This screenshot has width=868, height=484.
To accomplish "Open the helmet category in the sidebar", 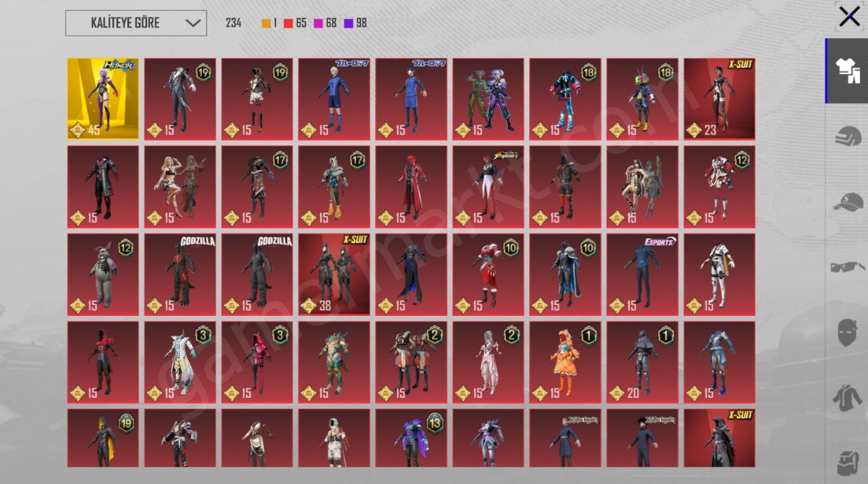I will click(x=848, y=137).
